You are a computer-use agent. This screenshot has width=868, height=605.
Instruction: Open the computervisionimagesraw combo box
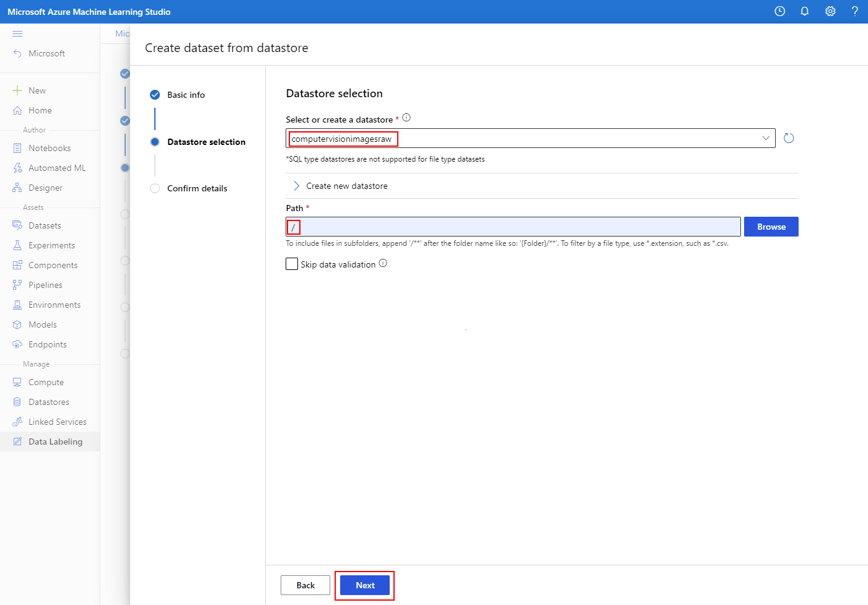pos(530,138)
